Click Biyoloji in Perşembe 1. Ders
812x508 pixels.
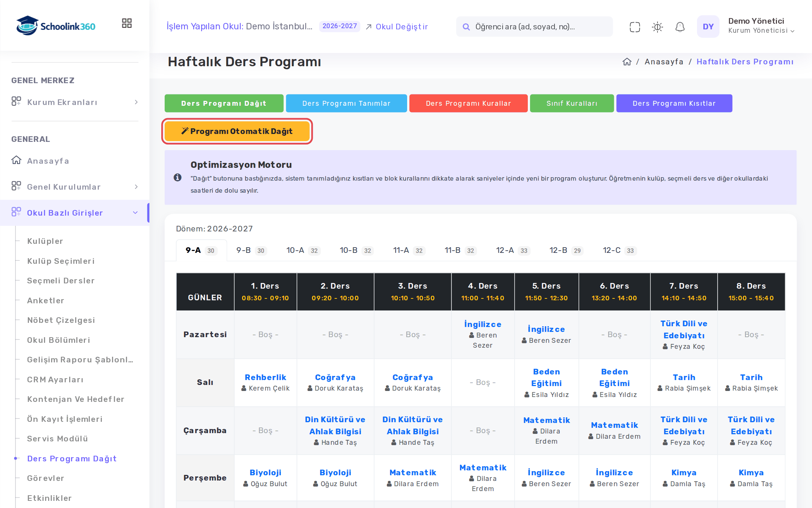[x=265, y=472]
